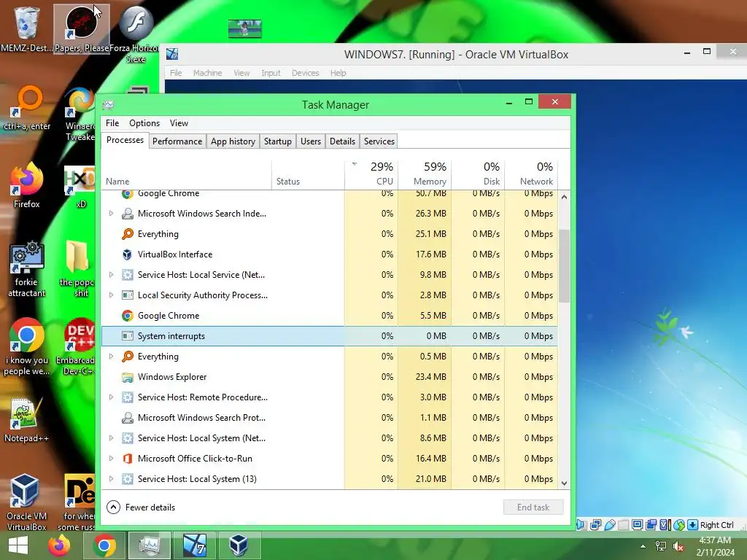Click the VirtualBox cube taskbar icon
Screen dimensions: 747x560
(239, 545)
